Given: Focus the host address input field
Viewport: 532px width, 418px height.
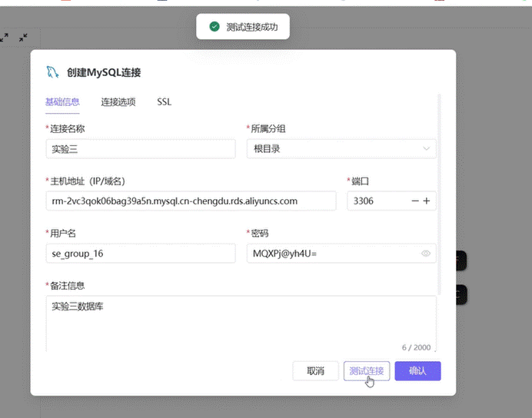Looking at the screenshot, I should click(x=191, y=201).
